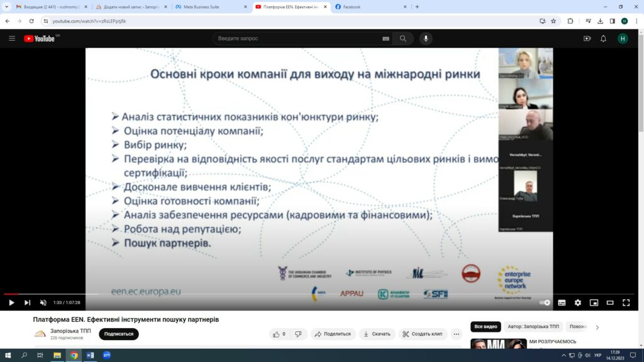Image resolution: width=644 pixels, height=362 pixels.
Task: Toggle the autoplay switch
Action: click(545, 303)
